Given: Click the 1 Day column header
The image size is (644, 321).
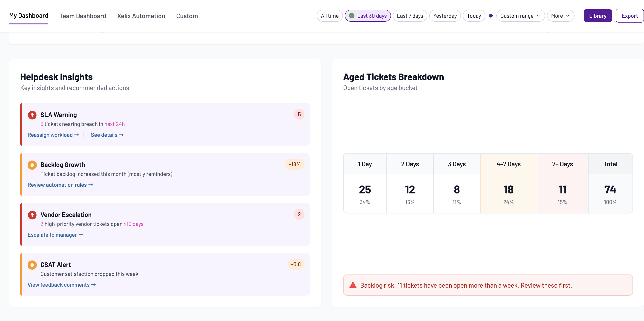Looking at the screenshot, I should [365, 164].
